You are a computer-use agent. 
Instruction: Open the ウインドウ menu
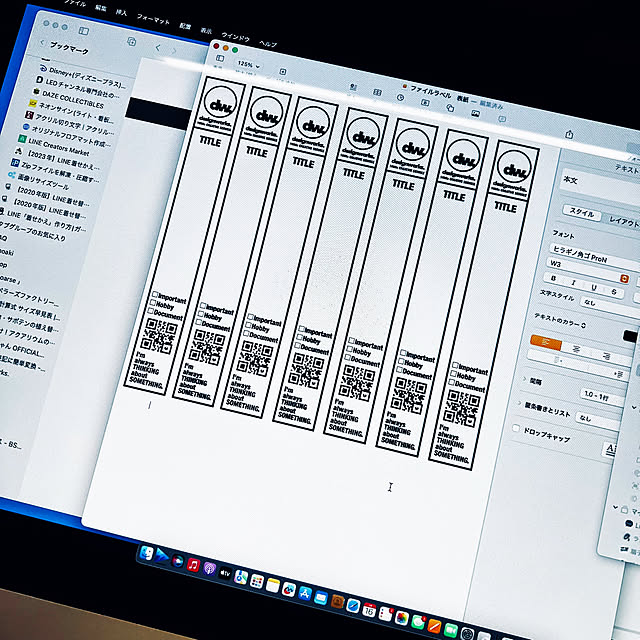pyautogui.click(x=236, y=37)
